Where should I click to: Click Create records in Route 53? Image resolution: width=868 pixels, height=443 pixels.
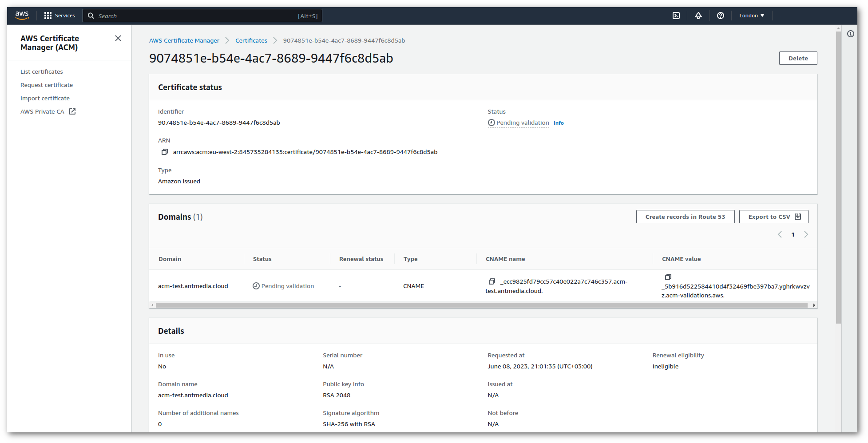(685, 217)
